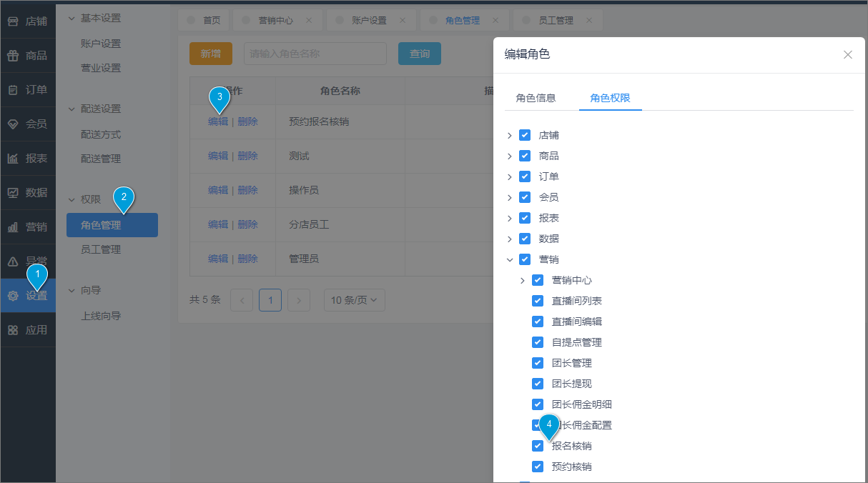Toggle the 直播间列表 checkbox

click(x=538, y=301)
